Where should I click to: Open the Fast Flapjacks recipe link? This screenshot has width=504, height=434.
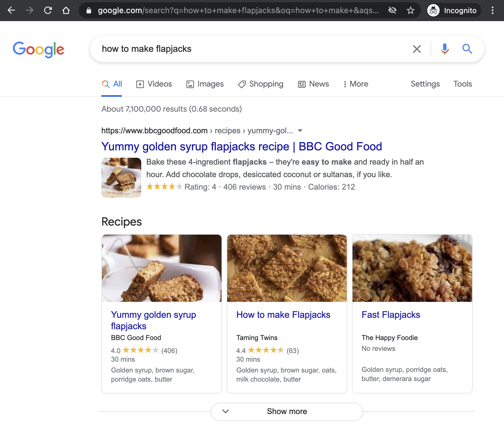pyautogui.click(x=391, y=315)
